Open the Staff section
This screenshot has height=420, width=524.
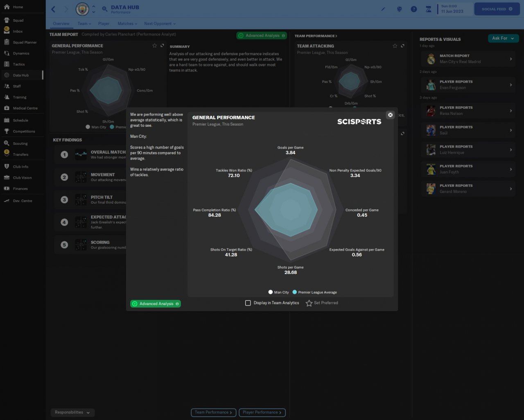tap(17, 86)
